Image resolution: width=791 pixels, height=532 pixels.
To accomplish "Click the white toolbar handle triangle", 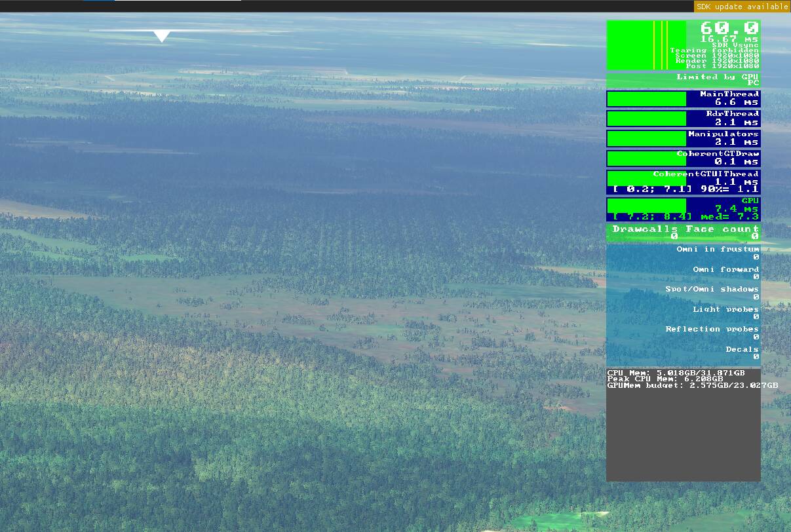I will pos(161,36).
